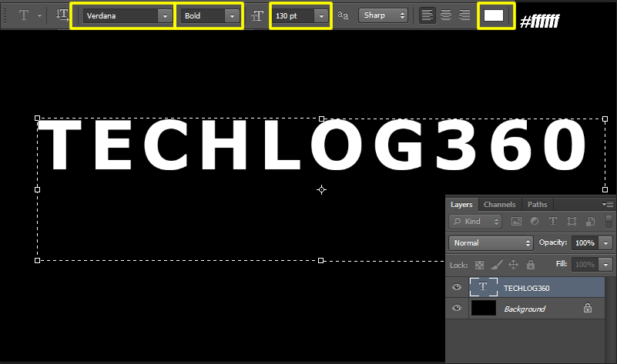617x364 pixels.
Task: Lock layer position
Action: click(x=513, y=265)
